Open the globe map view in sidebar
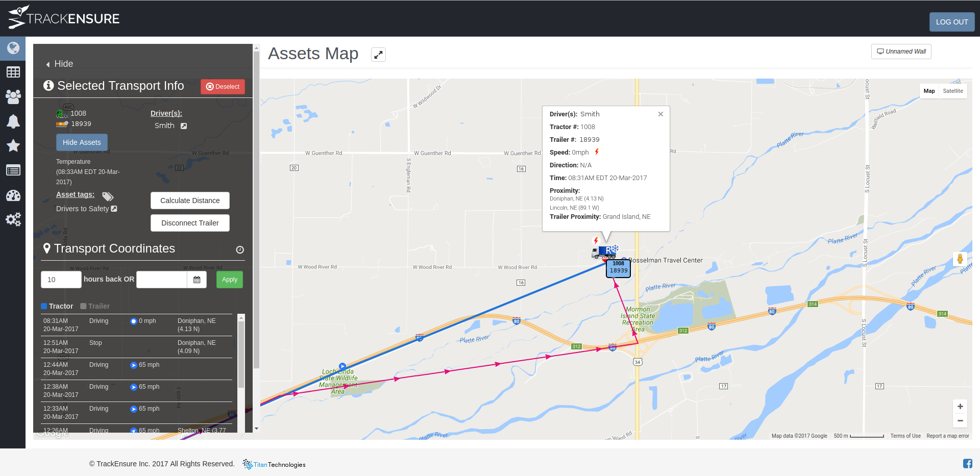The width and height of the screenshot is (980, 476). click(x=13, y=48)
